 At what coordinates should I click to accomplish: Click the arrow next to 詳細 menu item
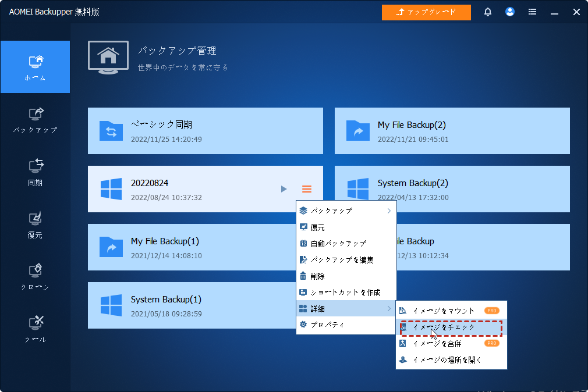tap(389, 308)
